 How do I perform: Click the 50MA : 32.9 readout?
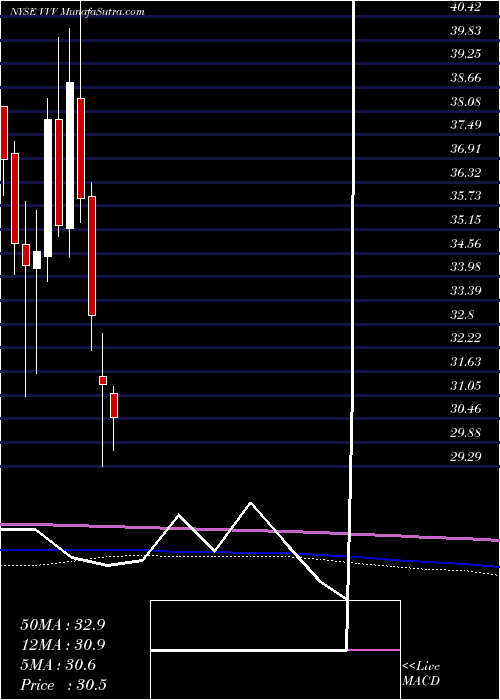63,625
